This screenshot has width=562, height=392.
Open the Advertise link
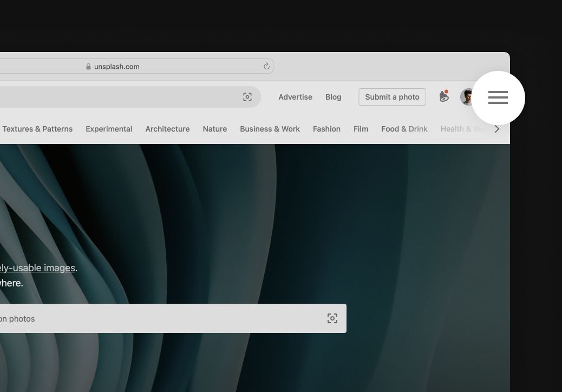click(295, 97)
